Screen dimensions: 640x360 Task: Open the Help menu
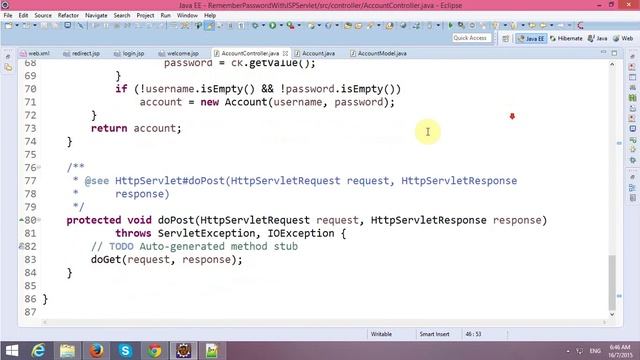(210, 15)
